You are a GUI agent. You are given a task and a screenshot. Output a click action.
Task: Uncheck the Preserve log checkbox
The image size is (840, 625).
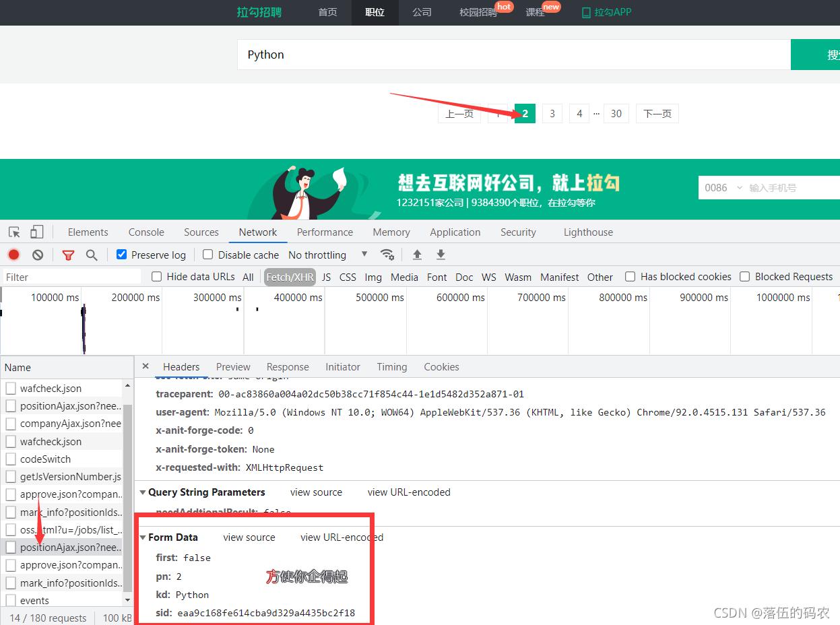pyautogui.click(x=121, y=255)
